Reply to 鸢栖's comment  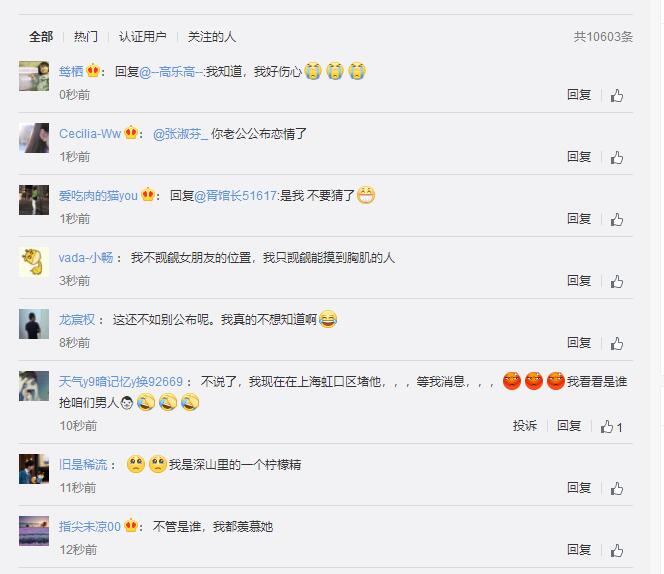click(579, 95)
